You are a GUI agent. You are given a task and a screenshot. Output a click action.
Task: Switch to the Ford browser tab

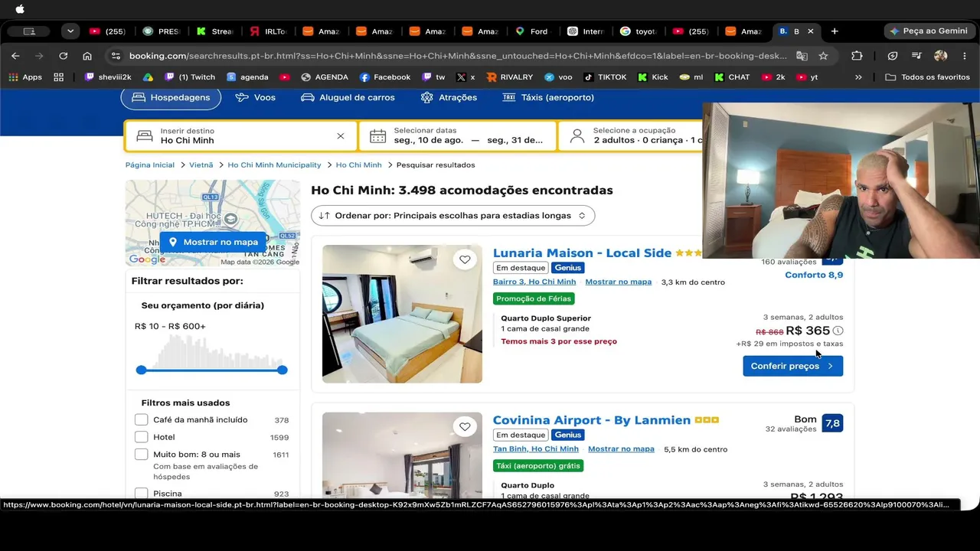531,31
